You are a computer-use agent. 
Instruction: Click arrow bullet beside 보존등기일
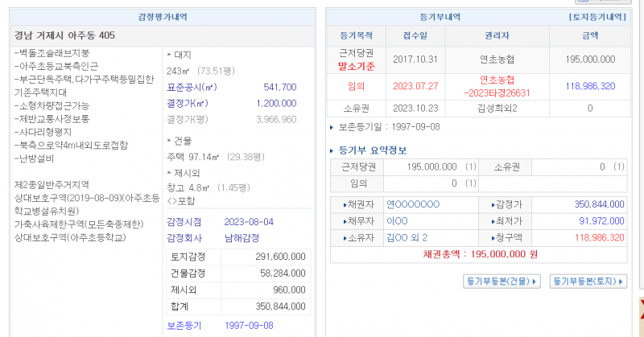[333, 127]
